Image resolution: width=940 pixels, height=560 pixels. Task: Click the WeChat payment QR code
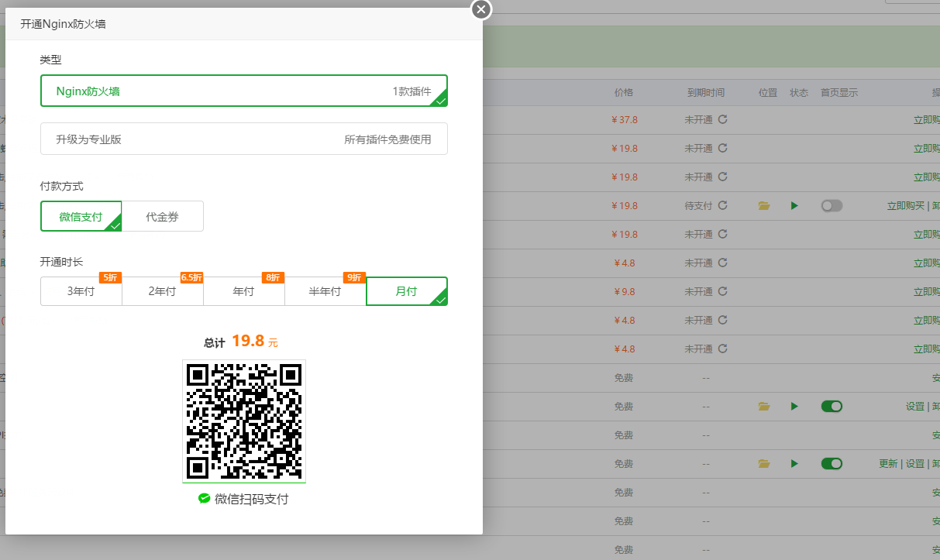(244, 421)
